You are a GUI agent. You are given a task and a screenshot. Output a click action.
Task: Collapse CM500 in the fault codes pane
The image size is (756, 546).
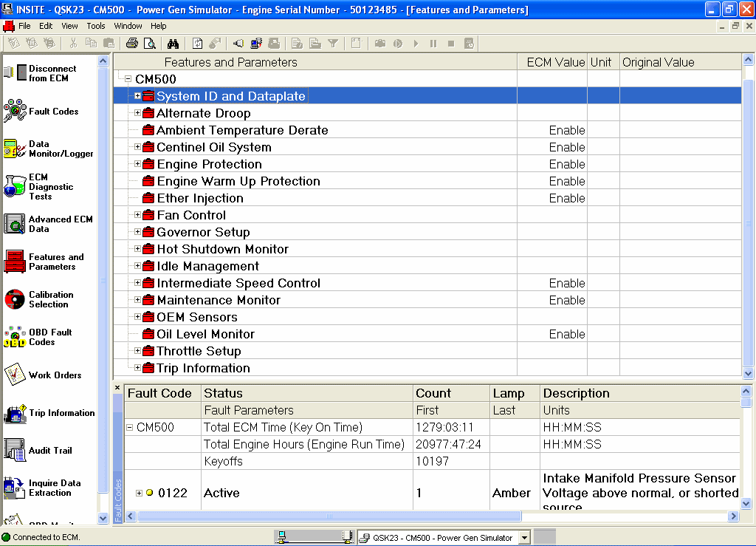point(130,427)
